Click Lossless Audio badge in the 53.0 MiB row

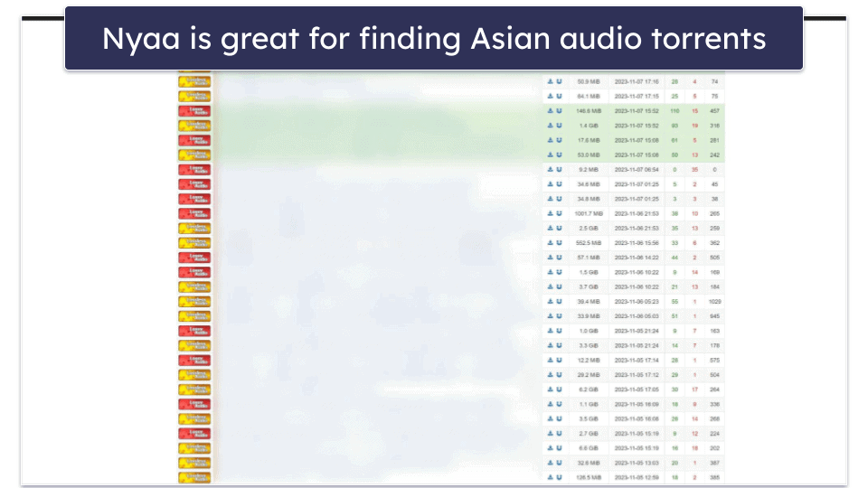(x=194, y=155)
